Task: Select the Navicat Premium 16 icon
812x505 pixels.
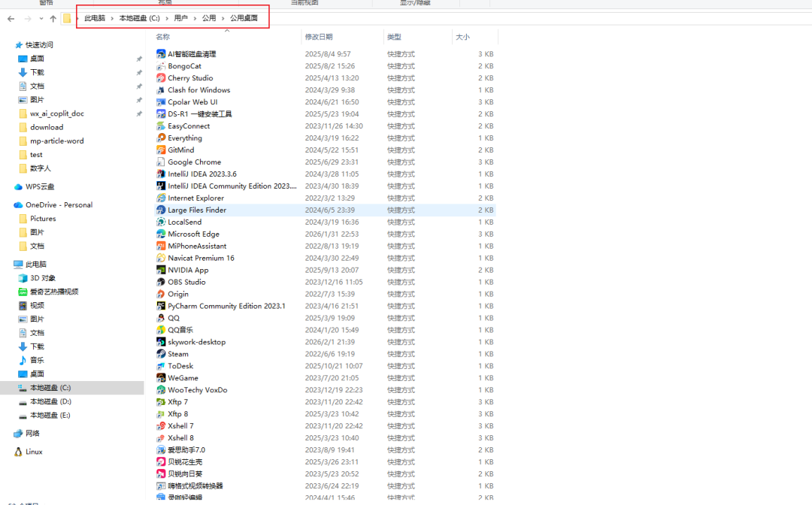Action: point(161,258)
